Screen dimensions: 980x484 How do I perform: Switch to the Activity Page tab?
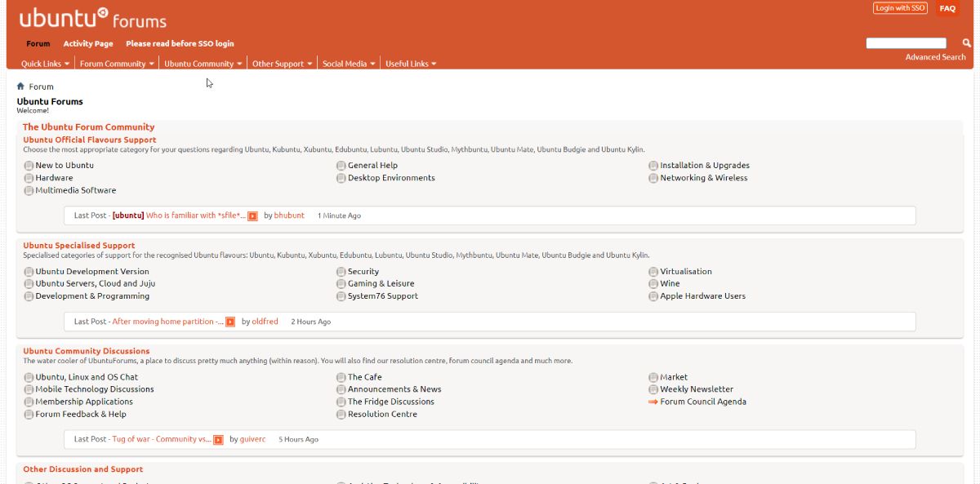(88, 44)
